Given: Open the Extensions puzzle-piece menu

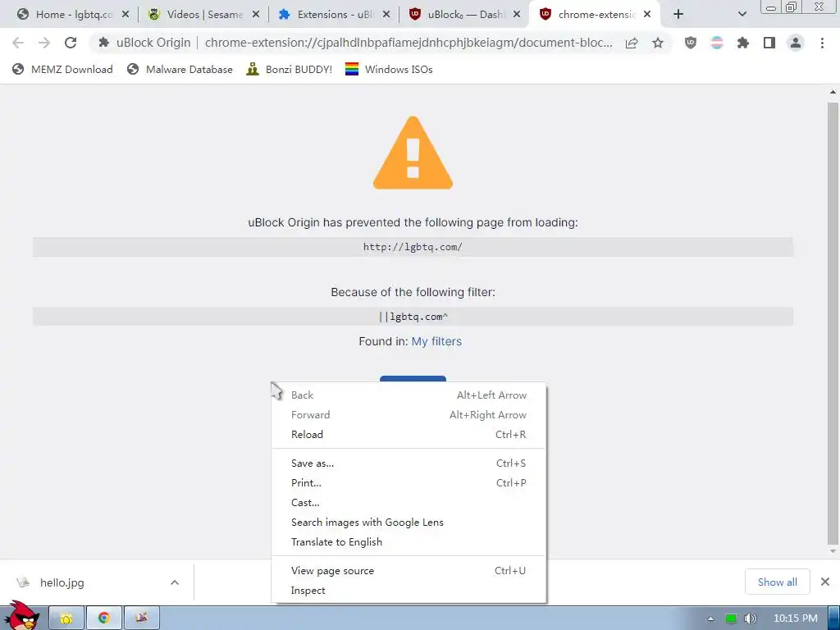Looking at the screenshot, I should 743,43.
